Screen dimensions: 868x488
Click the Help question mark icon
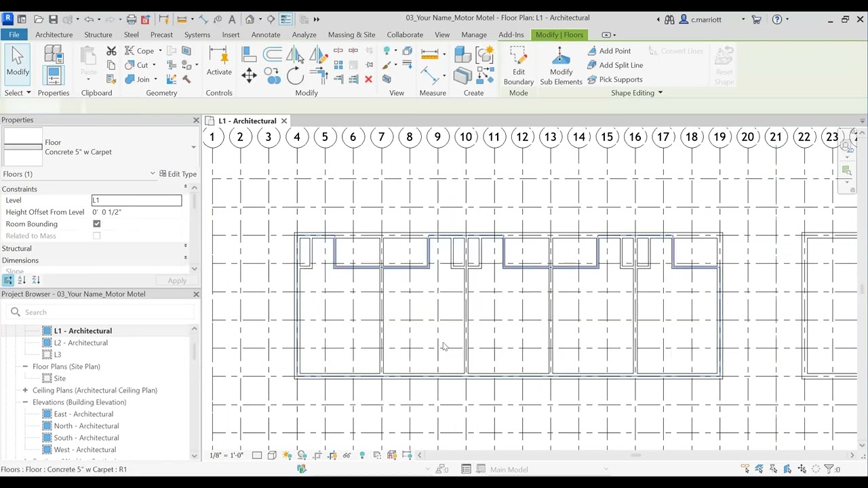click(x=777, y=20)
